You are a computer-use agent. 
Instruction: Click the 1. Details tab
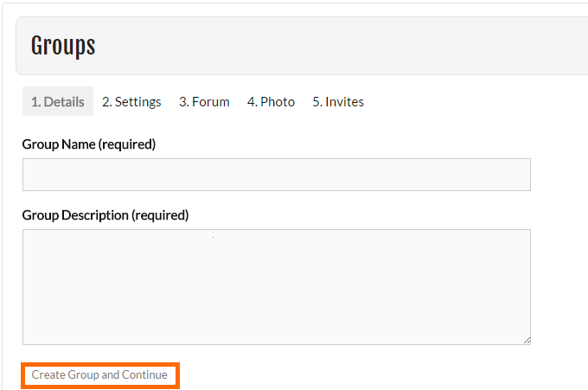pos(58,102)
